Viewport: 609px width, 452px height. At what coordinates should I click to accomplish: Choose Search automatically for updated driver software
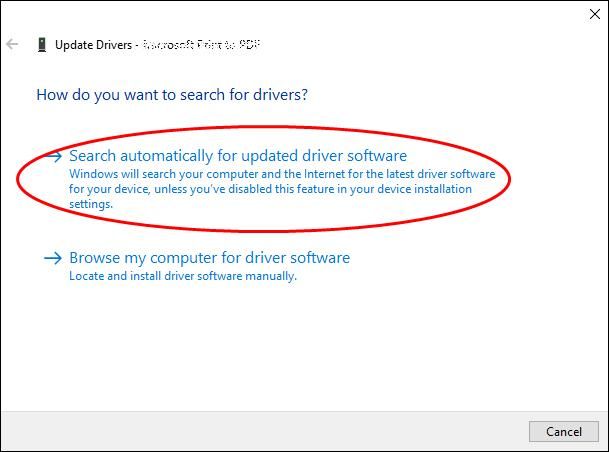tap(238, 156)
